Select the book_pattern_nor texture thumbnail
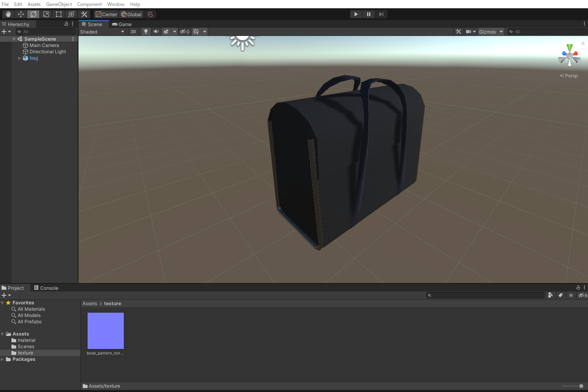Screen dimensions: 588x392 tap(105, 331)
